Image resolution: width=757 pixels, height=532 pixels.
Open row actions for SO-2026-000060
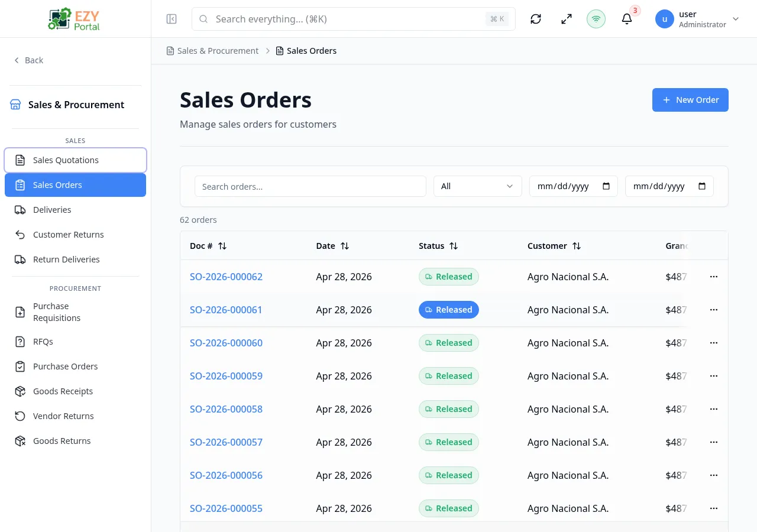point(714,343)
